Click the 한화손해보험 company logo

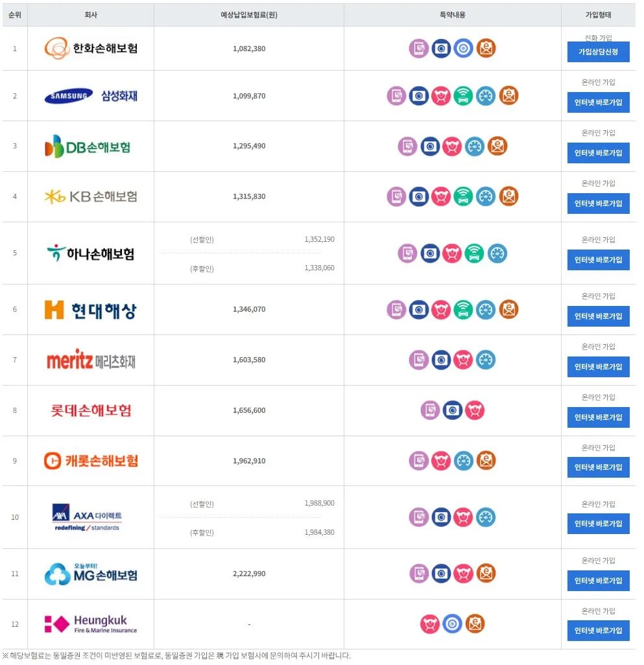[90, 48]
